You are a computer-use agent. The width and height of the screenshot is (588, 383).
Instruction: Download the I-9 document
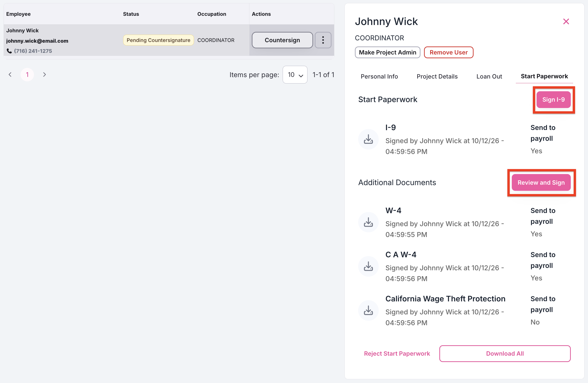(368, 139)
